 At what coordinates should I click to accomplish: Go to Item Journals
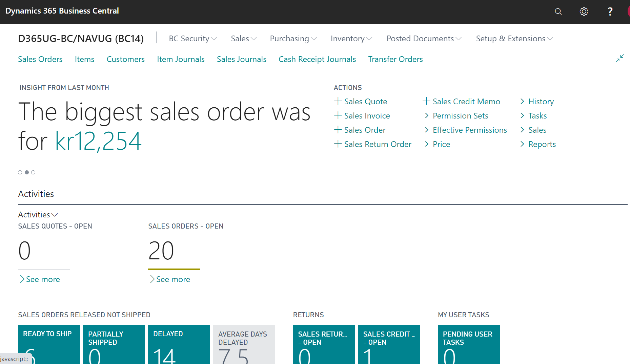pos(181,59)
